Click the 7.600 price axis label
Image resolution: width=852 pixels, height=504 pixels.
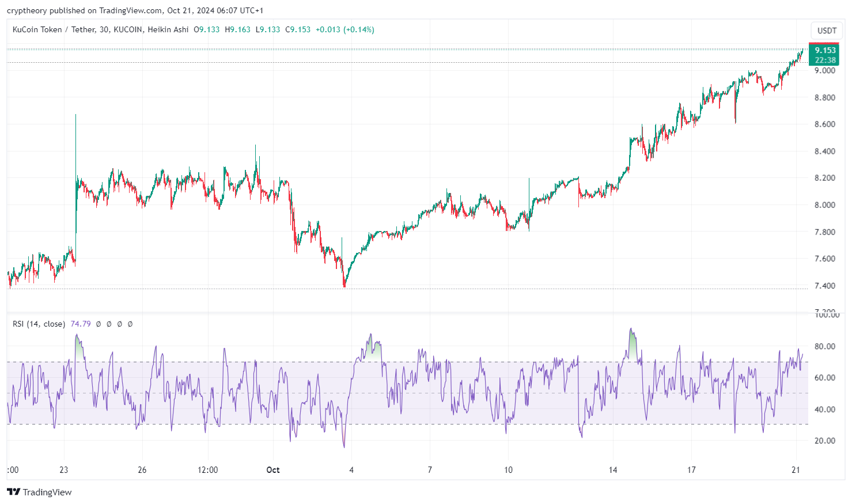[x=824, y=259]
